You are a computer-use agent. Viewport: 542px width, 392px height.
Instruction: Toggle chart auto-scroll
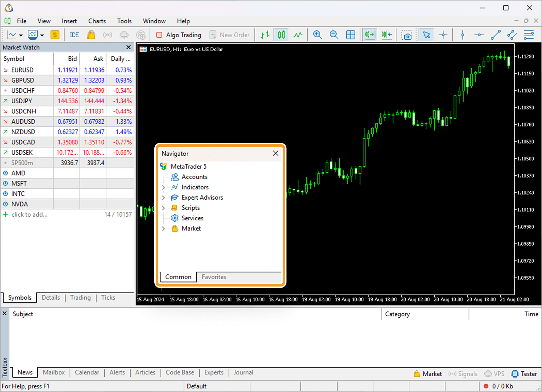[370, 35]
